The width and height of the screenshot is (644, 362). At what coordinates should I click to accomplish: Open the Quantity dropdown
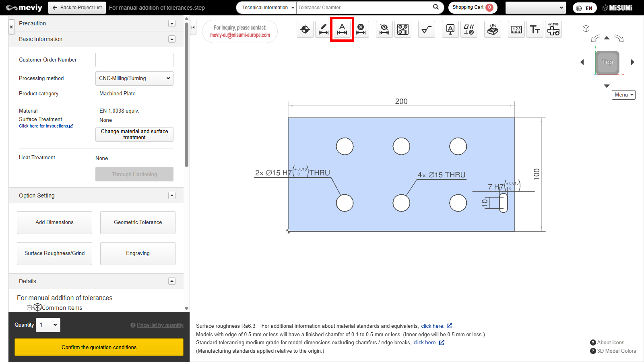click(48, 325)
